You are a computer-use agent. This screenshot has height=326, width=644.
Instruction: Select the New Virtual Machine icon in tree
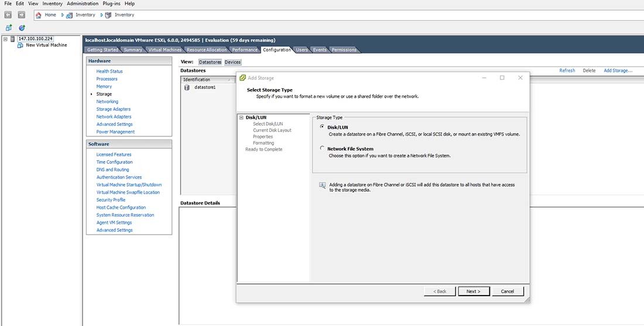click(x=20, y=45)
